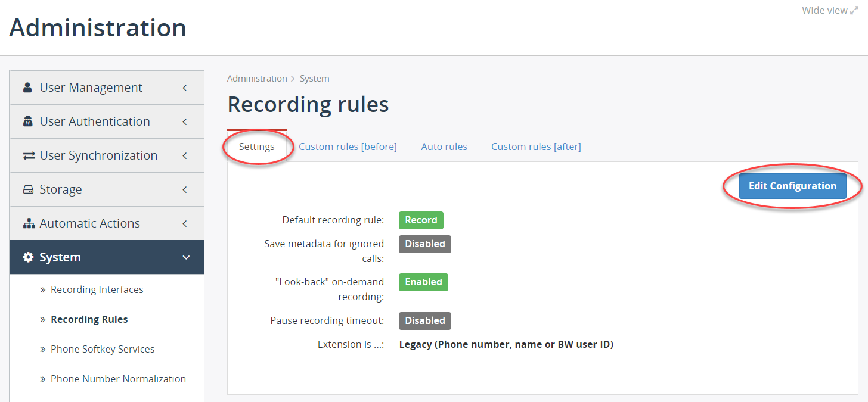Click the Extension is label
The height and width of the screenshot is (402, 868).
[351, 344]
